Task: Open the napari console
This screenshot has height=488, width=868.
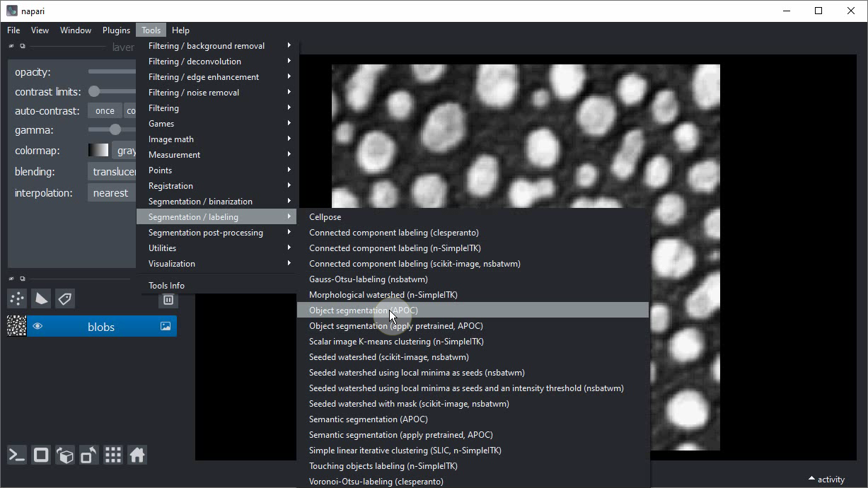Action: tap(17, 455)
